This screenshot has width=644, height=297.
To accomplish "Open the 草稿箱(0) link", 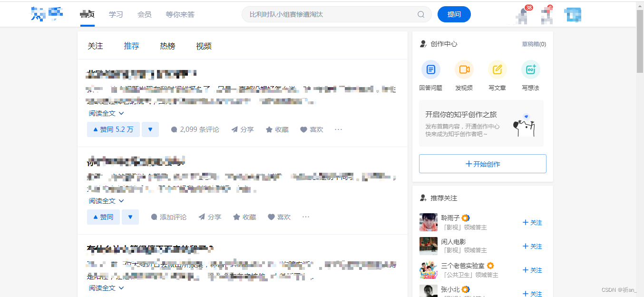I will [x=534, y=44].
